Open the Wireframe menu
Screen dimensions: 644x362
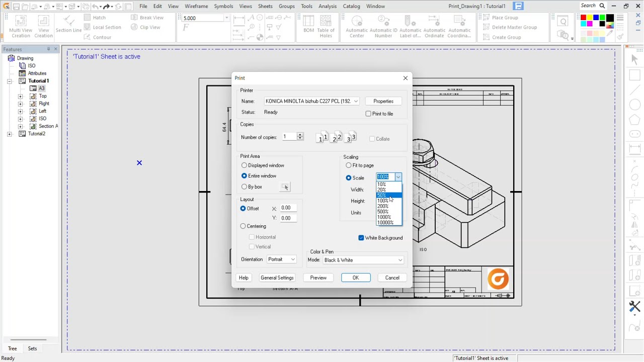coord(196,6)
